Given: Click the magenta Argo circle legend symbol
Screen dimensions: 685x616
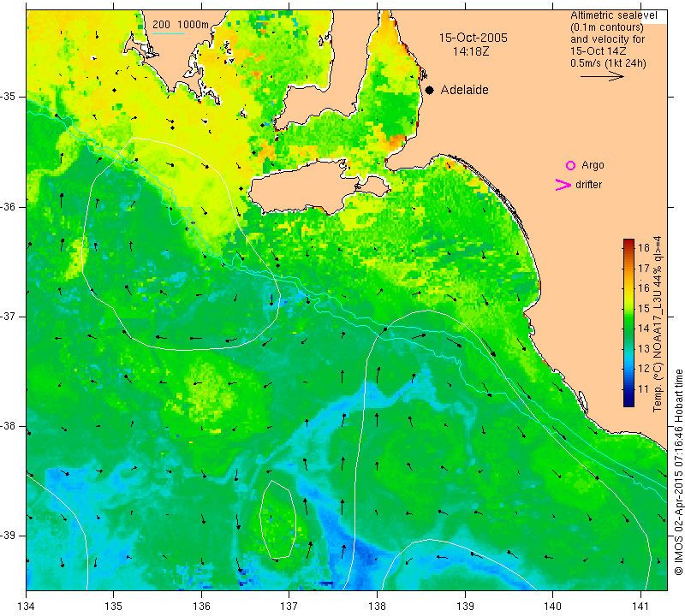Looking at the screenshot, I should tap(570, 165).
